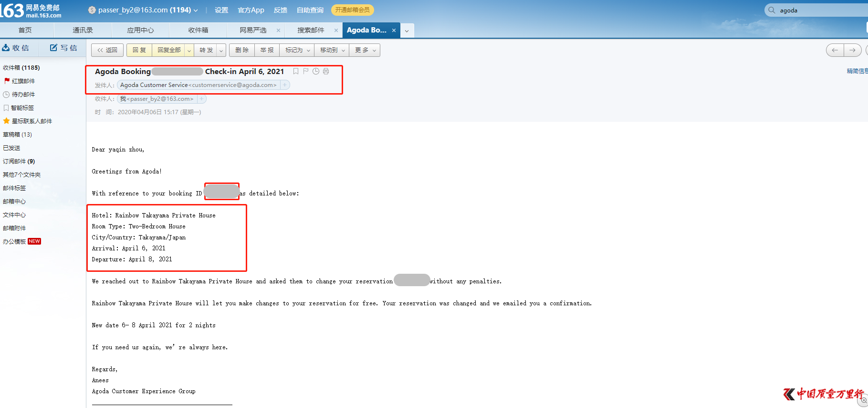
Task: Open 草稿箱 (13) drafts folder
Action: pyautogui.click(x=18, y=135)
